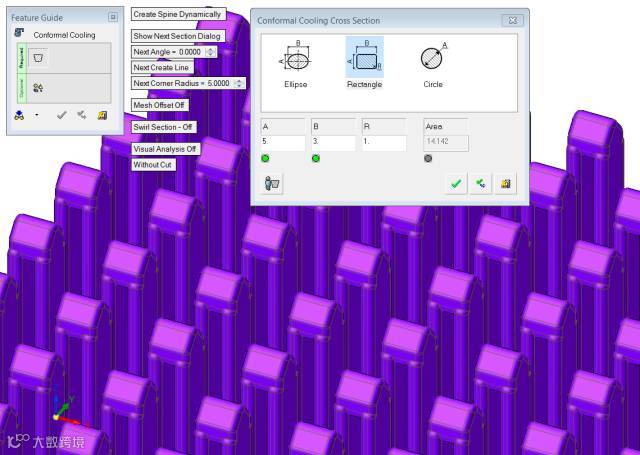Image resolution: width=640 pixels, height=455 pixels.
Task: Click the section preview icon in dialog
Action: tap(272, 183)
